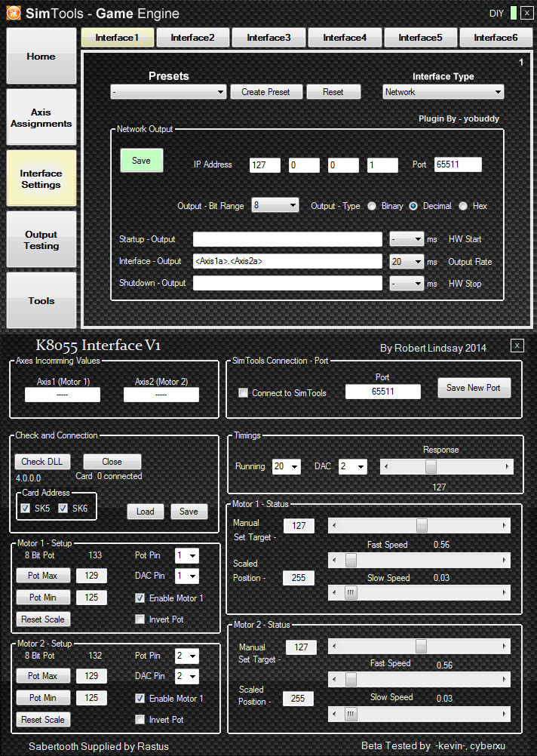Select the Decimal output type
The width and height of the screenshot is (537, 756).
[413, 206]
